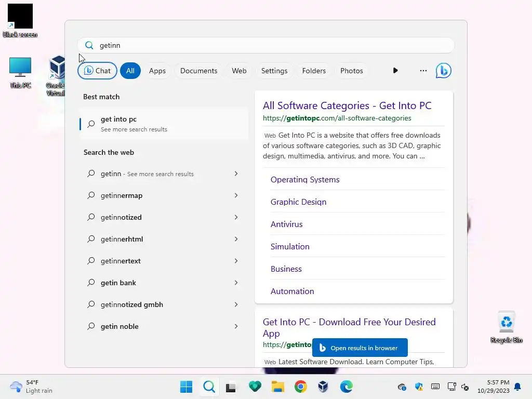This screenshot has width=532, height=399.
Task: Expand arrow for 'getinnertext' suggestion
Action: [x=236, y=261]
